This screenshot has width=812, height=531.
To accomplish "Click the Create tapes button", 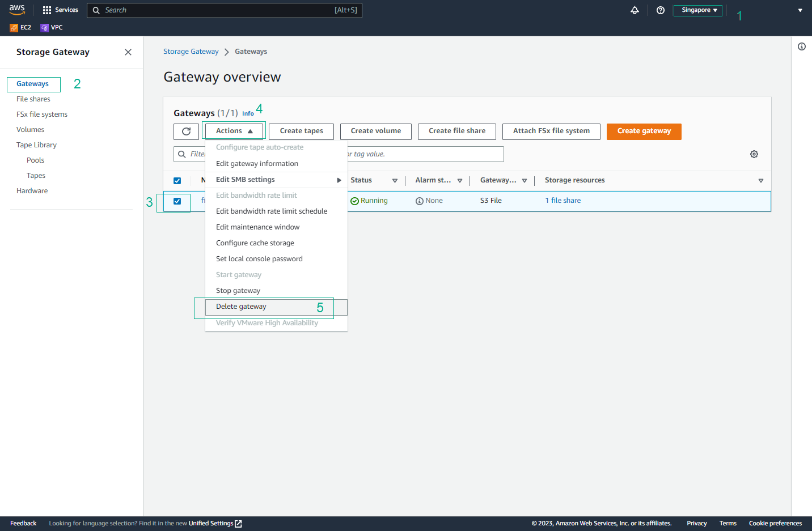I will 301,131.
